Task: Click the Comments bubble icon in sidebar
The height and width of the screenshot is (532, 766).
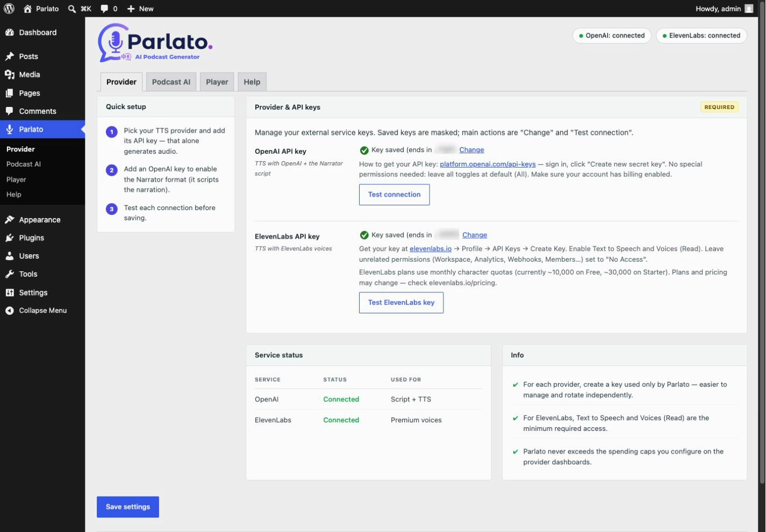Action: pos(10,111)
